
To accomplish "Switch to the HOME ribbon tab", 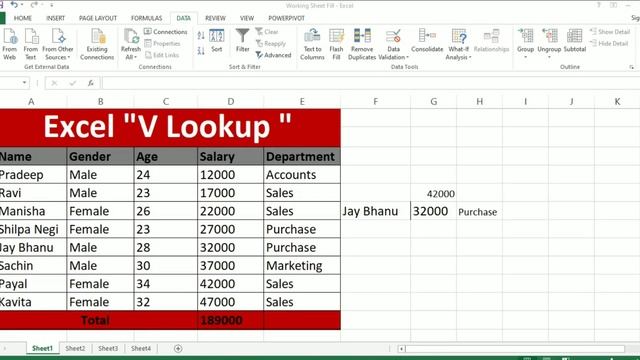I will coord(22,18).
